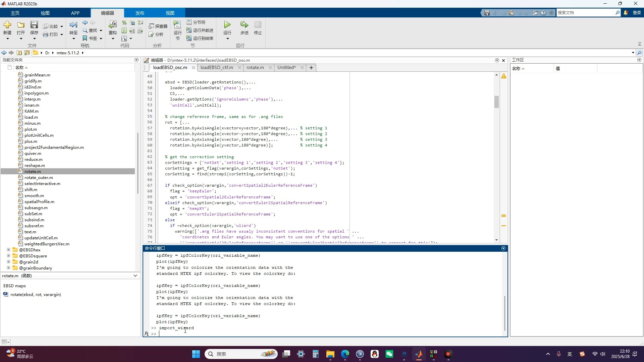The height and width of the screenshot is (362, 644).
Task: Click the 比较 (Compare) icon
Action: (46, 26)
